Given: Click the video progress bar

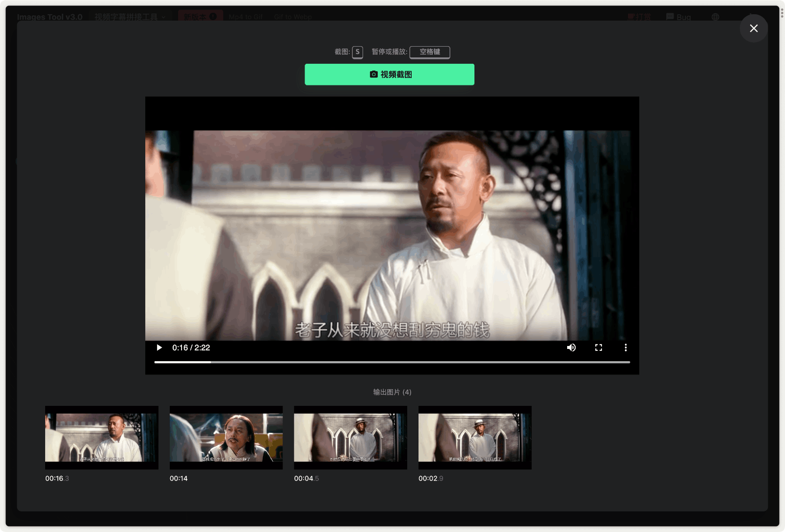Looking at the screenshot, I should click(x=392, y=362).
